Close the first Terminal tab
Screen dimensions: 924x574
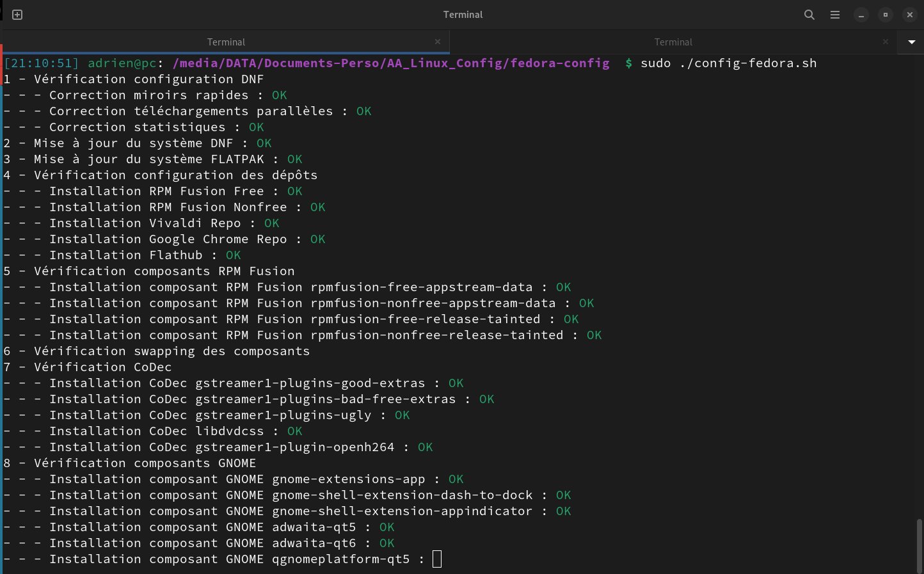tap(438, 42)
